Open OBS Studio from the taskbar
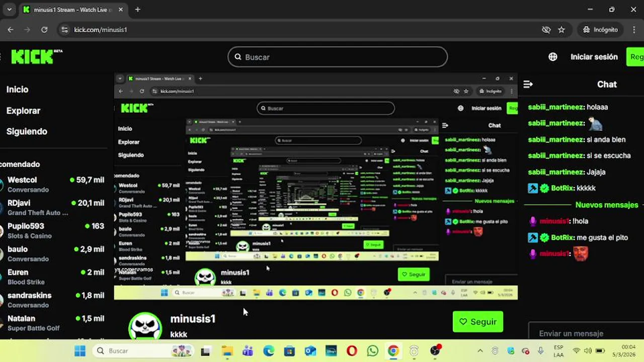 (x=436, y=350)
